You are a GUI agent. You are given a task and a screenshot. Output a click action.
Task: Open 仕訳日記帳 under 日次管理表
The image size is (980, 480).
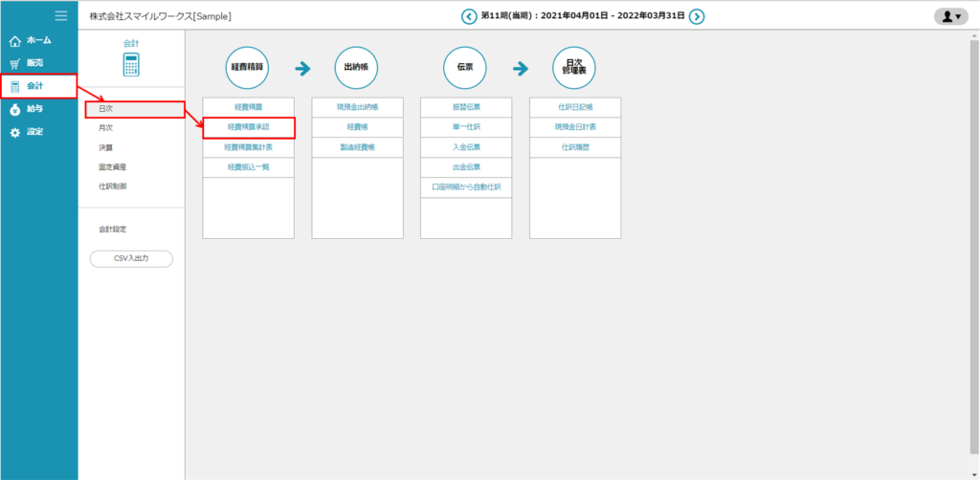(x=575, y=107)
